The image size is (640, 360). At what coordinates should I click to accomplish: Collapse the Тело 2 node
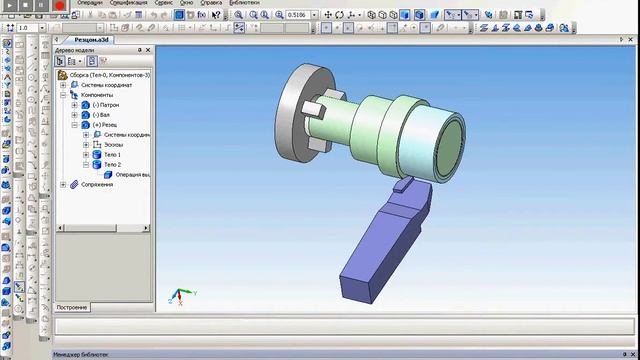[x=86, y=164]
